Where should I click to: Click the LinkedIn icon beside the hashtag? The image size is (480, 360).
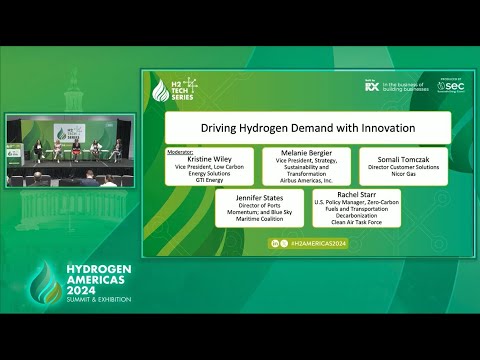[x=275, y=244]
